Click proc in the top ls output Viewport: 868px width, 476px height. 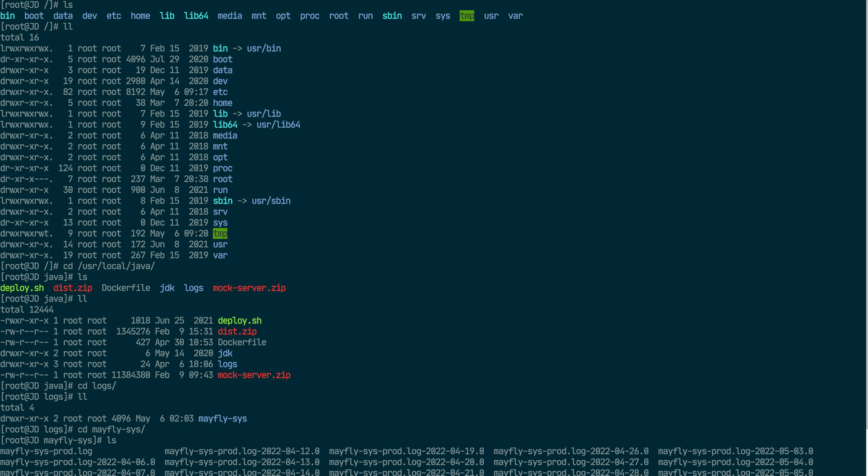[x=309, y=16]
